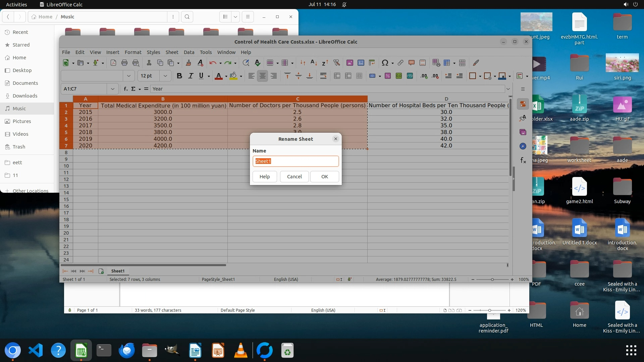The width and height of the screenshot is (644, 362).
Task: Click the sheet Name input field
Action: click(295, 161)
